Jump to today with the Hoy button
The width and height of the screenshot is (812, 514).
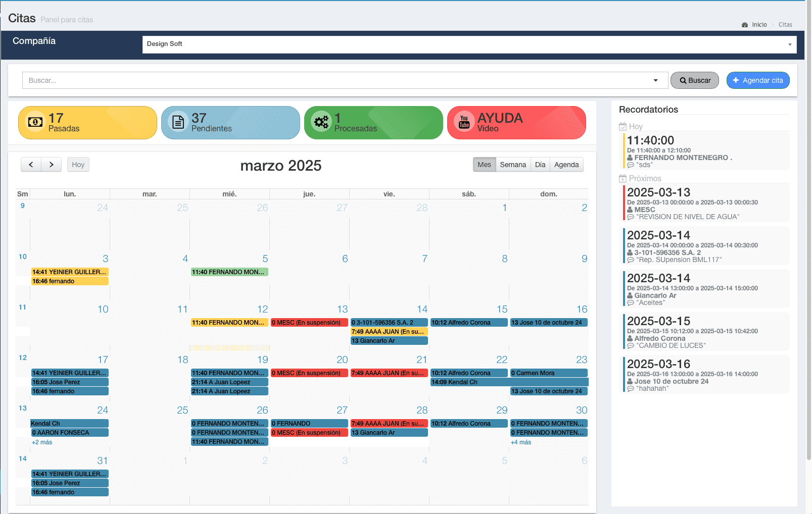click(78, 165)
